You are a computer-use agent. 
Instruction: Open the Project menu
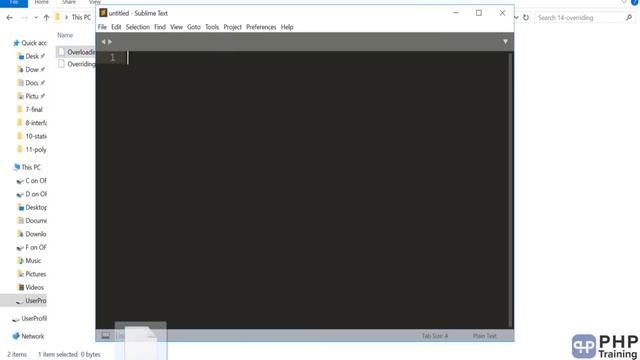pos(232,27)
